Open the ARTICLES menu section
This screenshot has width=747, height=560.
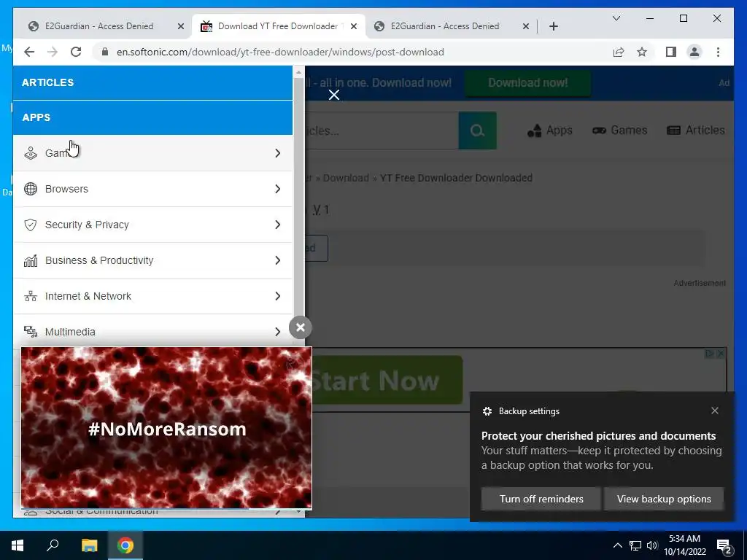[x=152, y=82]
